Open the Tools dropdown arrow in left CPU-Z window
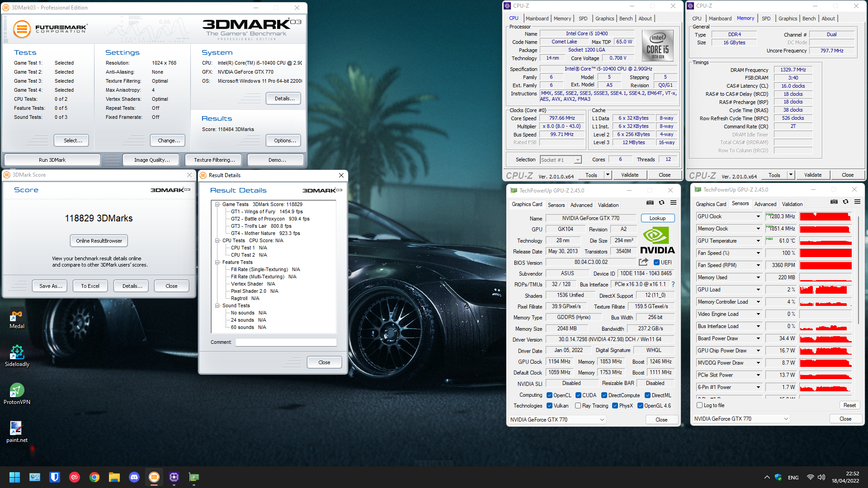The image size is (868, 488). pyautogui.click(x=608, y=175)
